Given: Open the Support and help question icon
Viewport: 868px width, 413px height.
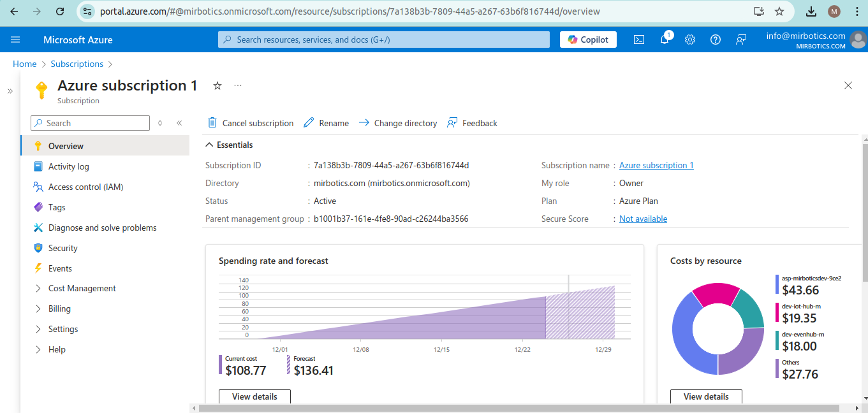Looking at the screenshot, I should tap(716, 40).
